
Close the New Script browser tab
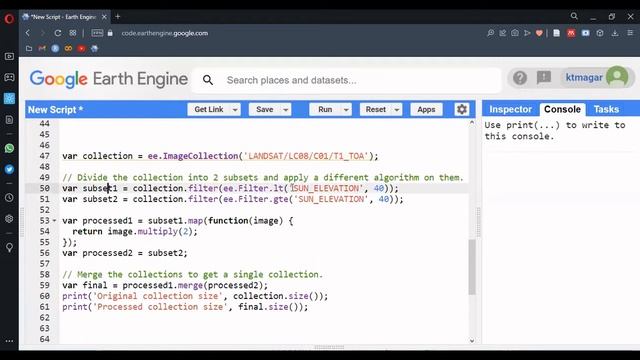point(104,17)
